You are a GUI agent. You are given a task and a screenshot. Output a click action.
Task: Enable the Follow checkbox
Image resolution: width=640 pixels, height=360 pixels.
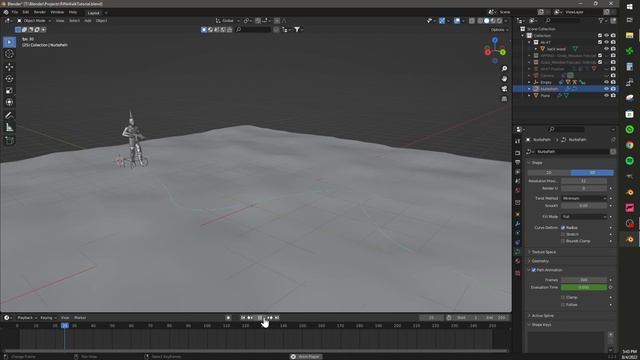563,304
